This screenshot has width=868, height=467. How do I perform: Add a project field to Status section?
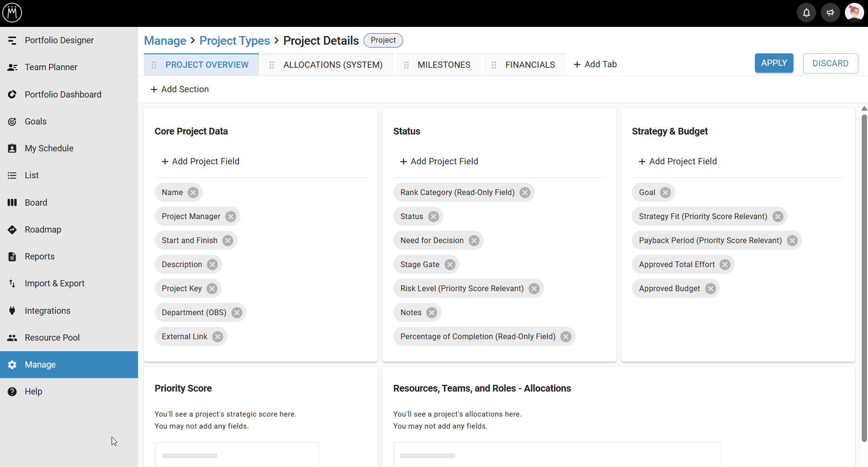point(439,161)
